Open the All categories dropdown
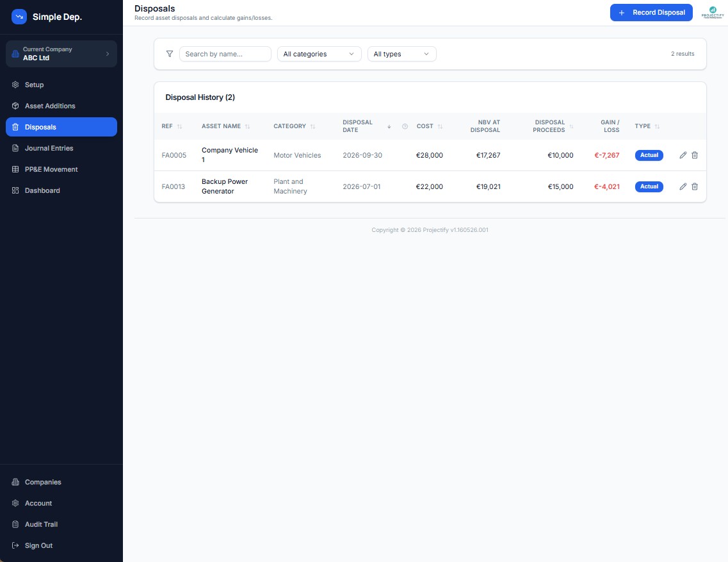Image resolution: width=728 pixels, height=562 pixels. tap(319, 54)
